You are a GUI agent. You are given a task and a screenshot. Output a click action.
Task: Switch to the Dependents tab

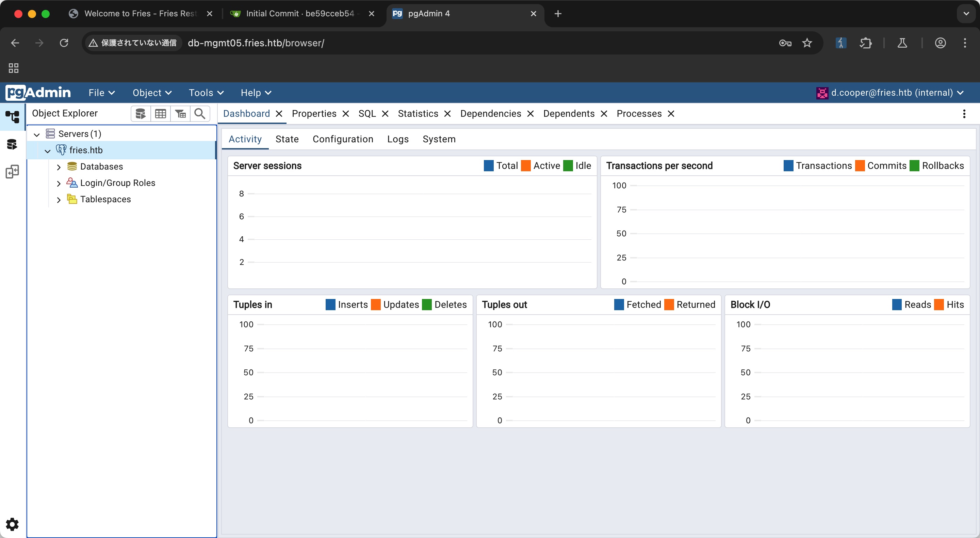point(569,114)
